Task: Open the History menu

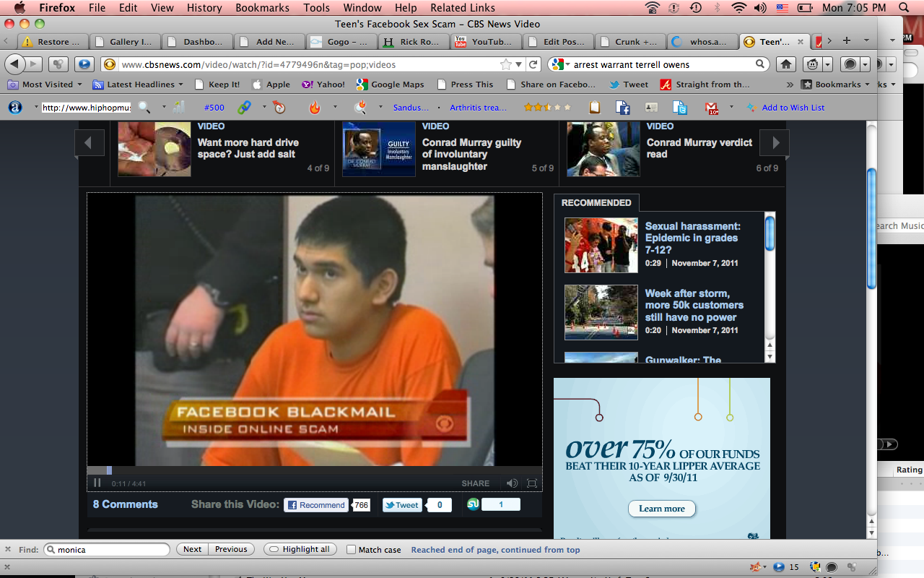Action: [204, 8]
